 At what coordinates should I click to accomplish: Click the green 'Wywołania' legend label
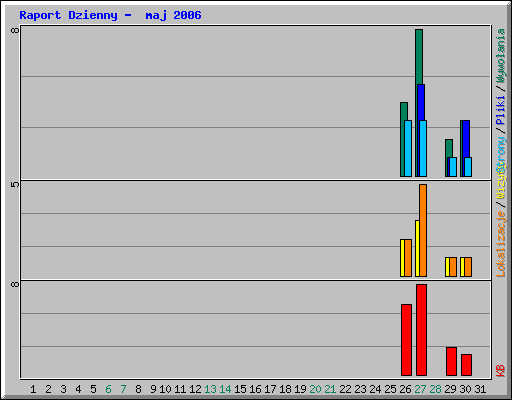point(501,56)
